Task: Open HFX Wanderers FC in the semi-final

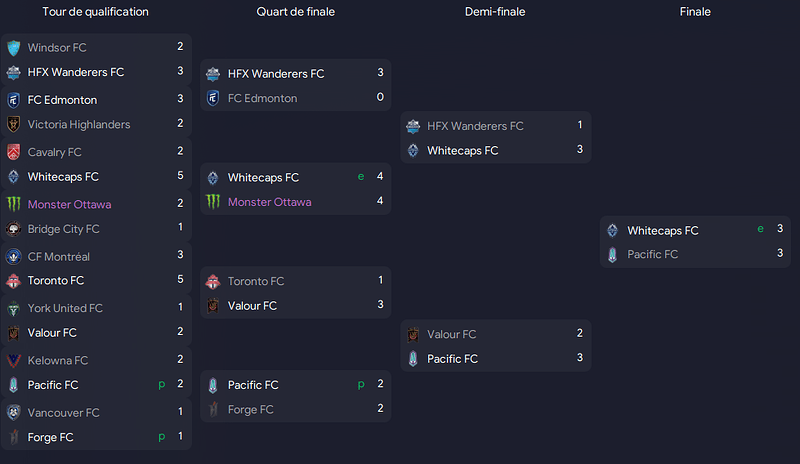Action: coord(475,126)
